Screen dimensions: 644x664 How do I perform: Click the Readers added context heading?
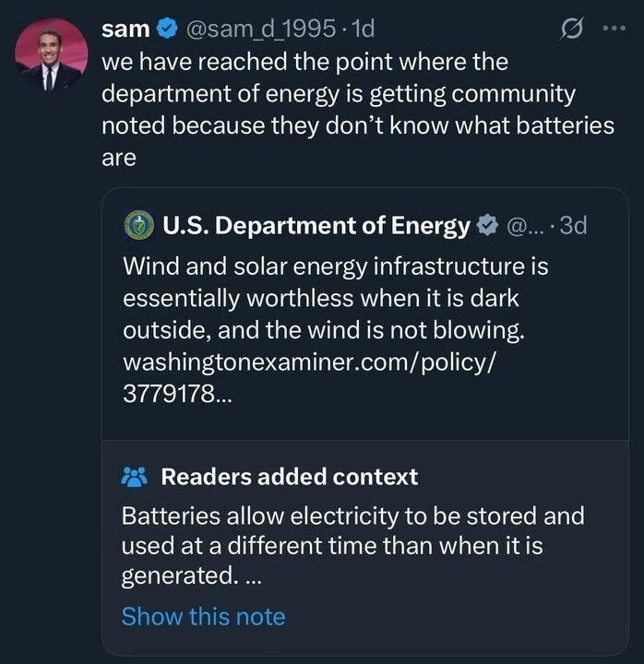click(289, 477)
